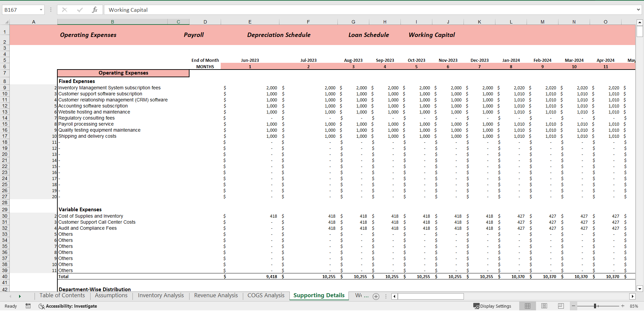This screenshot has width=644, height=311.
Task: Click the right sheet-tab scroll arrow
Action: pos(20,297)
